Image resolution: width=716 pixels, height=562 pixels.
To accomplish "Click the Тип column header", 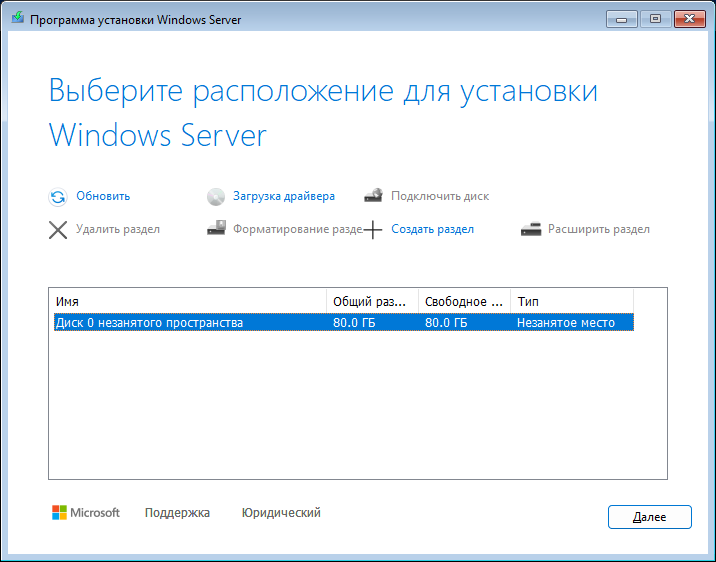I will pyautogui.click(x=572, y=301).
